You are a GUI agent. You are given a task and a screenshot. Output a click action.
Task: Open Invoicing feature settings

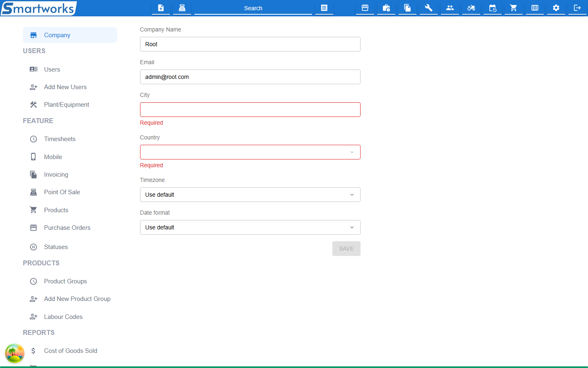[70, 175]
